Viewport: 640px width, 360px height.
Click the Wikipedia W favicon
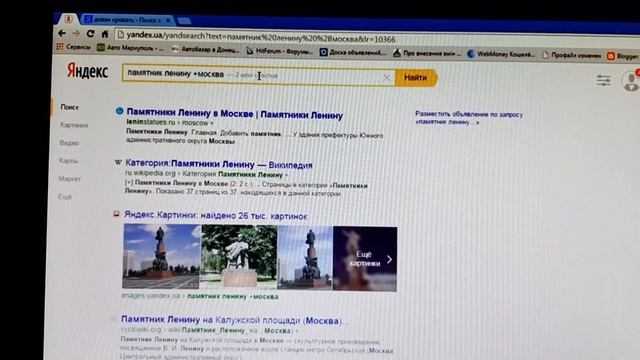[118, 162]
